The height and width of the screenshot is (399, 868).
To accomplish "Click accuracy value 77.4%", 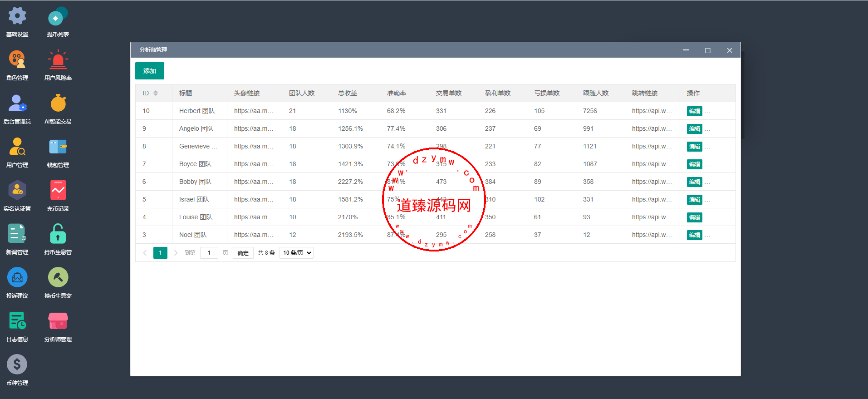I will tap(396, 128).
